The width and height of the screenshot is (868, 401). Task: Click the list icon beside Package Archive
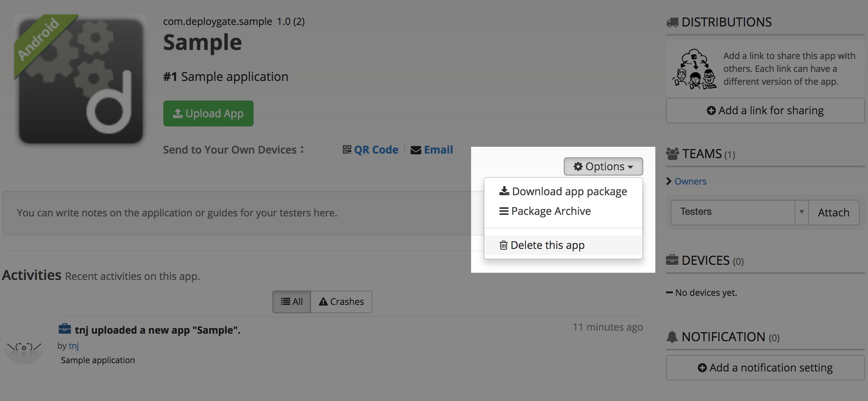[503, 211]
